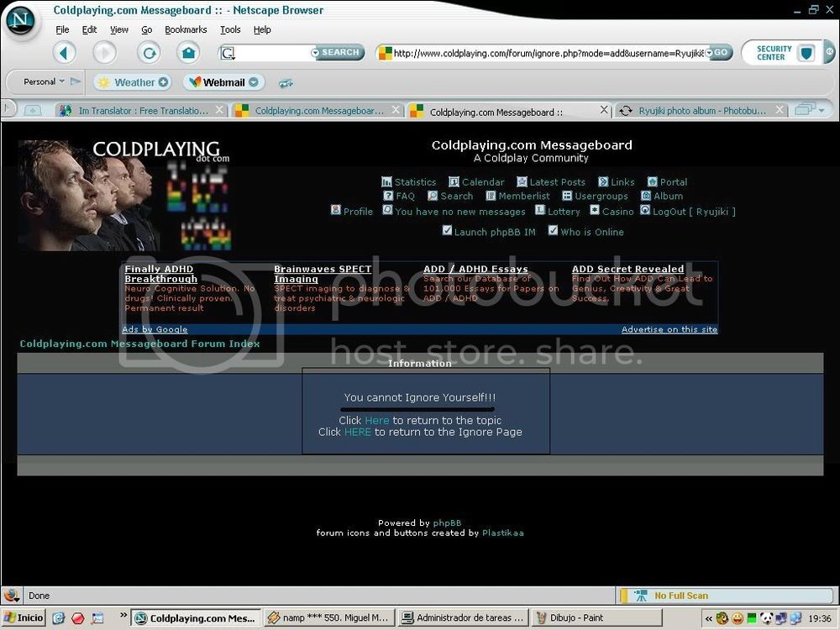Viewport: 840px width, 630px height.
Task: Open the Plastikaa link in footer
Action: (502, 533)
